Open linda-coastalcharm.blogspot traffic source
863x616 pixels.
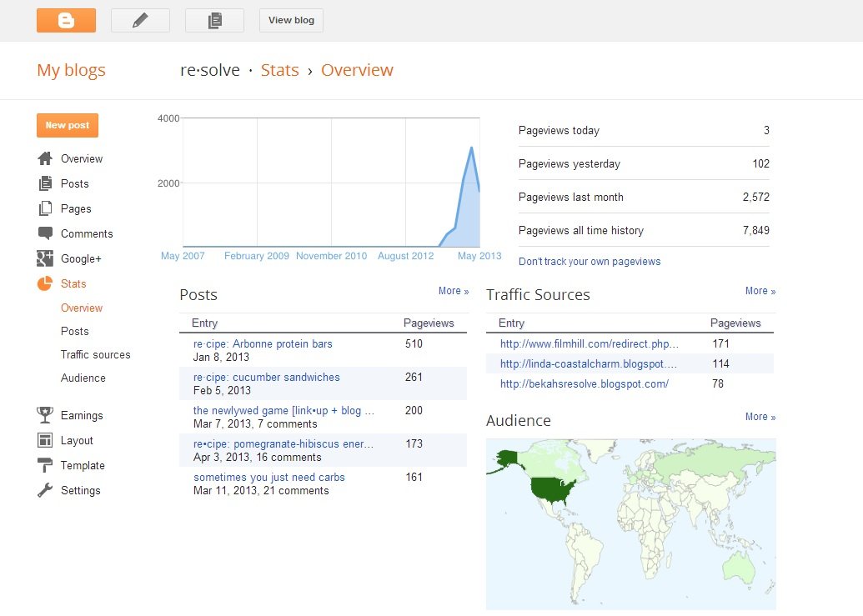589,363
